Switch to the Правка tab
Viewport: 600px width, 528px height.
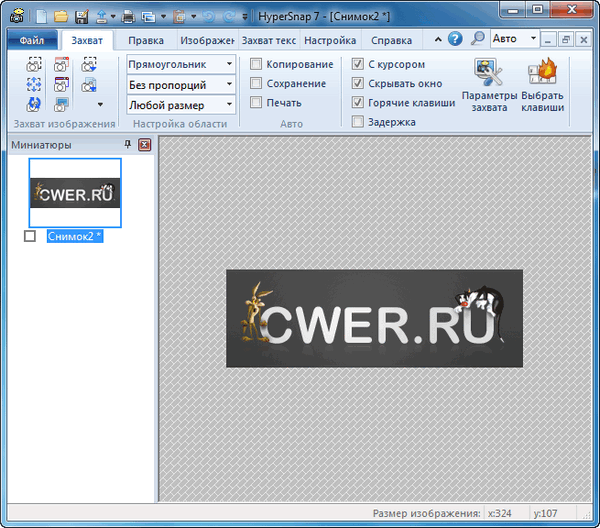[x=146, y=41]
